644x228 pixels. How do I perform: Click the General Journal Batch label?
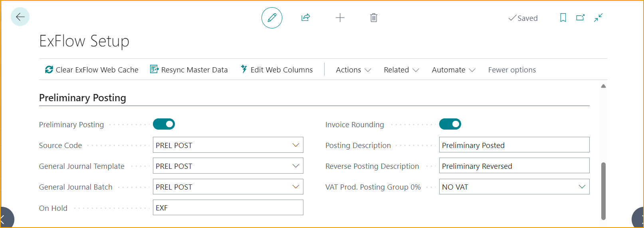pyautogui.click(x=76, y=187)
